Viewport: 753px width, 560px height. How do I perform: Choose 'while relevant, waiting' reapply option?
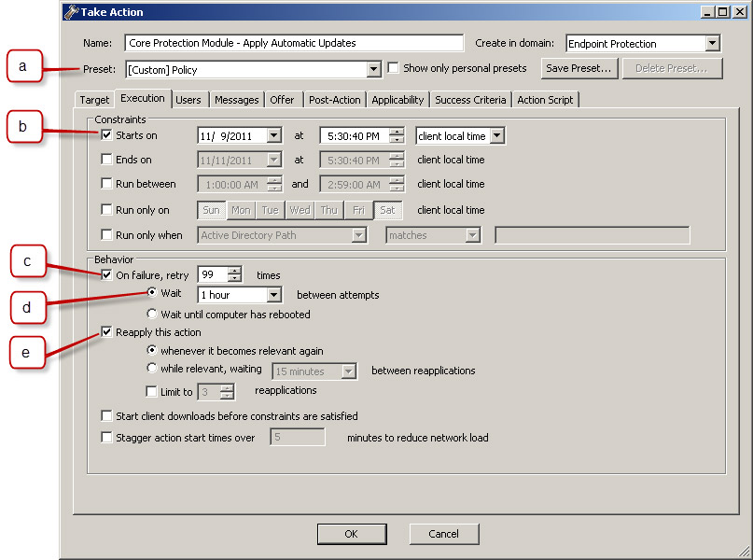(x=150, y=368)
